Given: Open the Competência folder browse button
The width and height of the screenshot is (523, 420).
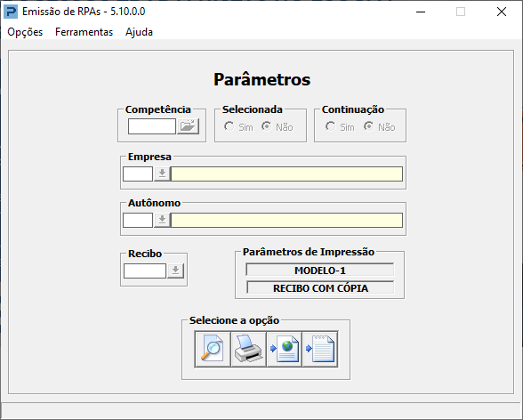Looking at the screenshot, I should click(189, 126).
